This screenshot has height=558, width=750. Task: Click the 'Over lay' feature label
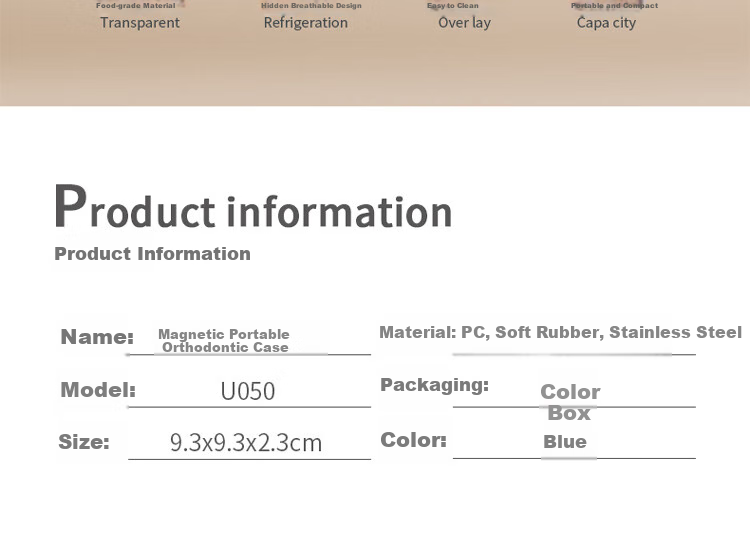point(464,22)
